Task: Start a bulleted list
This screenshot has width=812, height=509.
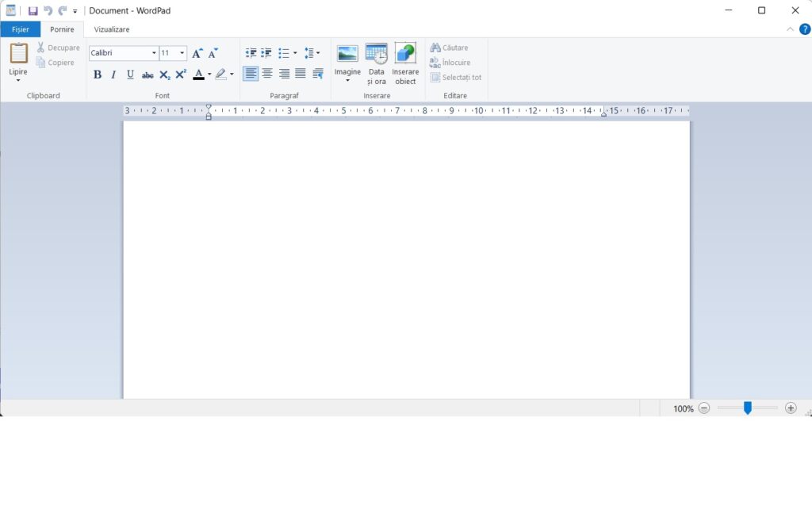Action: [x=283, y=53]
